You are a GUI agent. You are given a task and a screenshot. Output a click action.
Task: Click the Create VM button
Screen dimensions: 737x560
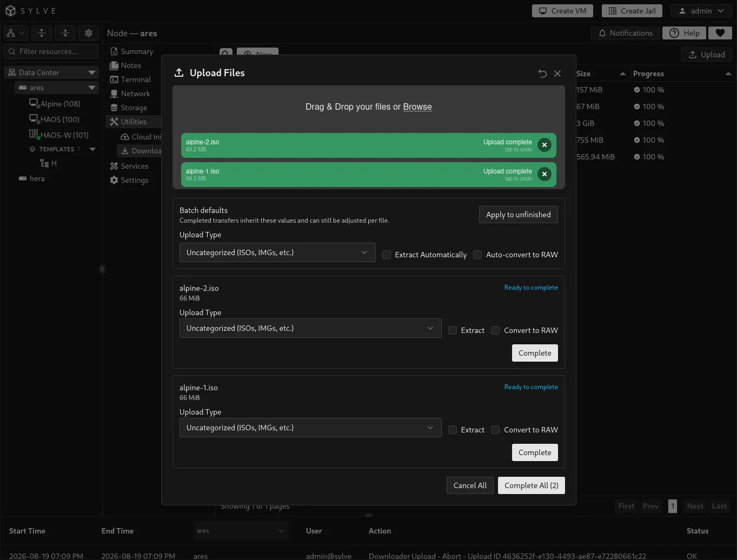point(563,11)
